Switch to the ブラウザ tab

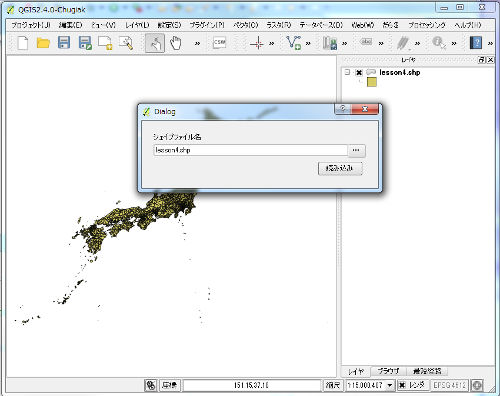388,371
